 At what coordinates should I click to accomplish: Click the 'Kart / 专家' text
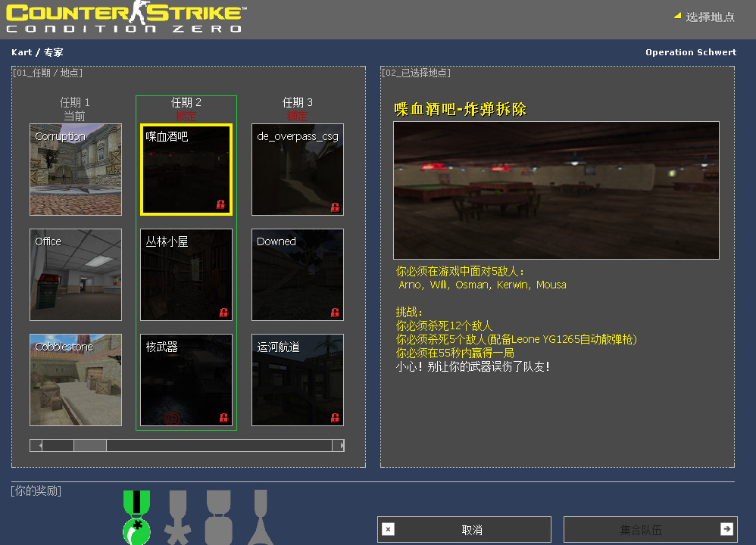pyautogui.click(x=37, y=52)
